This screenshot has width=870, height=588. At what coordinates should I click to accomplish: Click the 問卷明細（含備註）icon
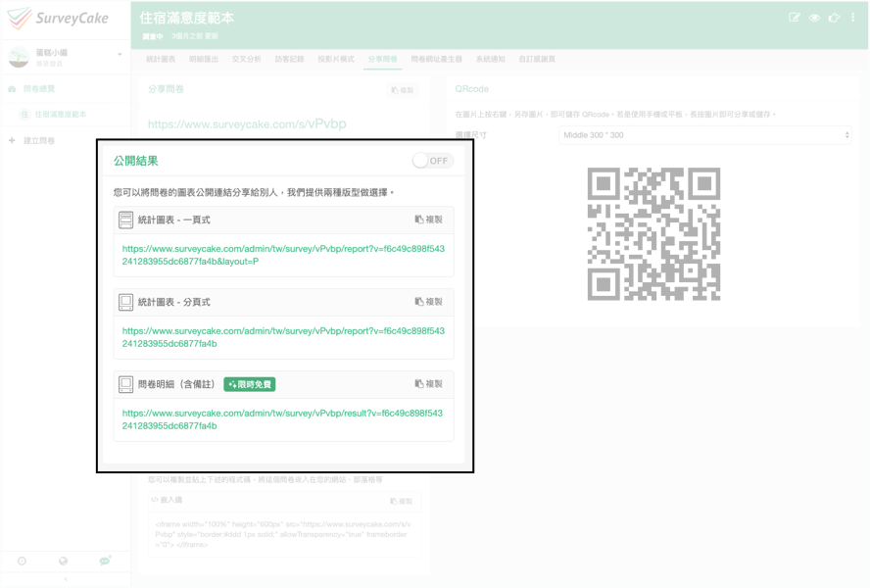tap(126, 384)
